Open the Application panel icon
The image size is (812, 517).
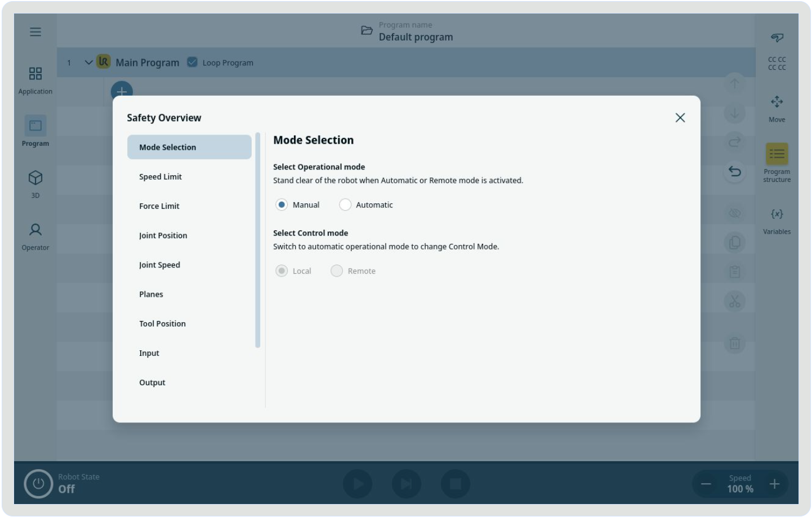point(35,74)
